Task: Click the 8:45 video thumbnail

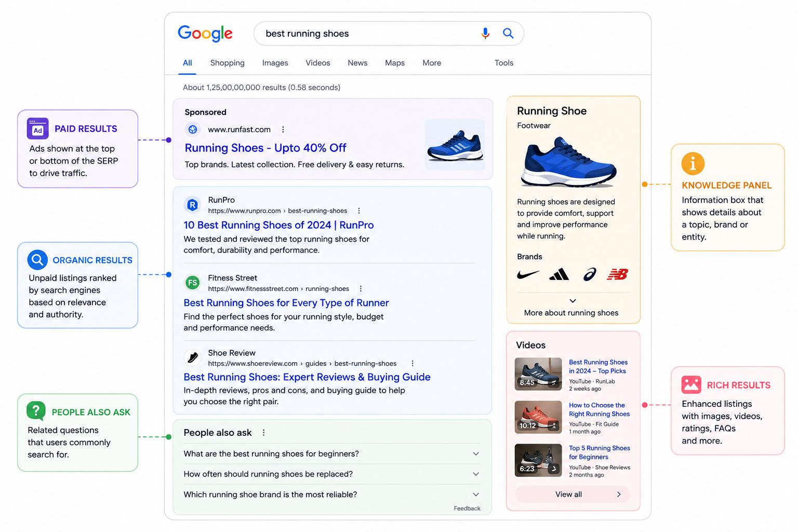Action: [538, 374]
